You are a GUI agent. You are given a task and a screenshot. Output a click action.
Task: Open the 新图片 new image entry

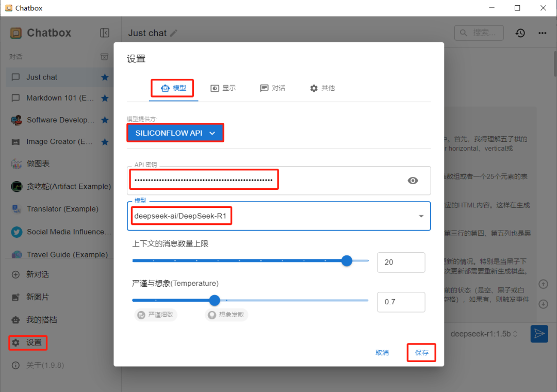38,297
